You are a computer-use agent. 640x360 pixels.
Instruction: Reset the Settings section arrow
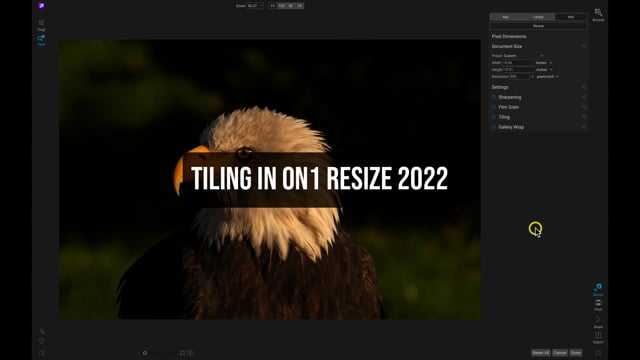click(583, 87)
